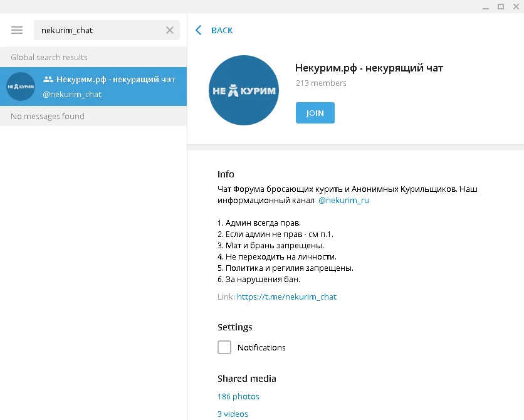Clear the search field with the X
Viewport: 524px width, 420px height.
[170, 30]
